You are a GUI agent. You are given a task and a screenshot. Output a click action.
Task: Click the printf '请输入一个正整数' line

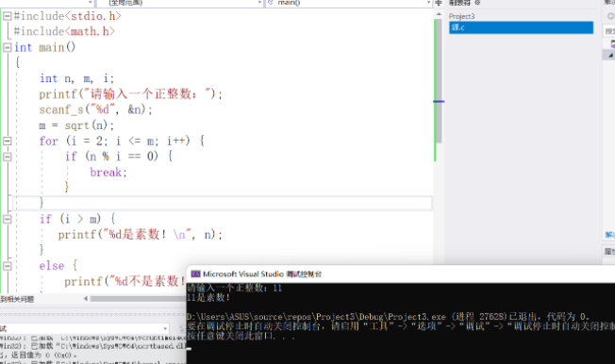pyautogui.click(x=130, y=94)
